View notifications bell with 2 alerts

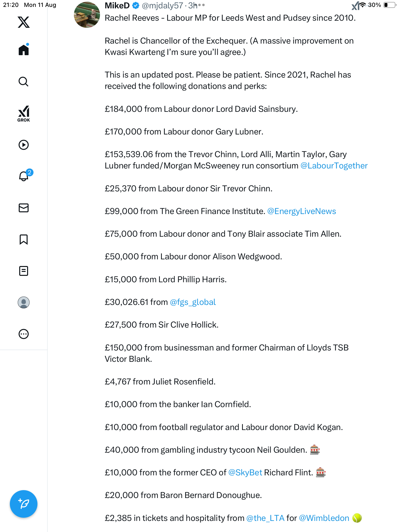pos(24,176)
